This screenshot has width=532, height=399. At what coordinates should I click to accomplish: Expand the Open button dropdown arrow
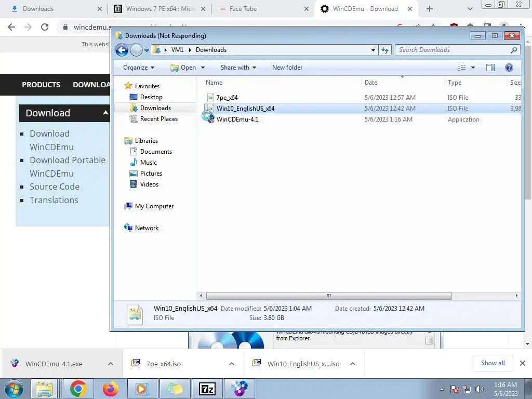tap(203, 68)
